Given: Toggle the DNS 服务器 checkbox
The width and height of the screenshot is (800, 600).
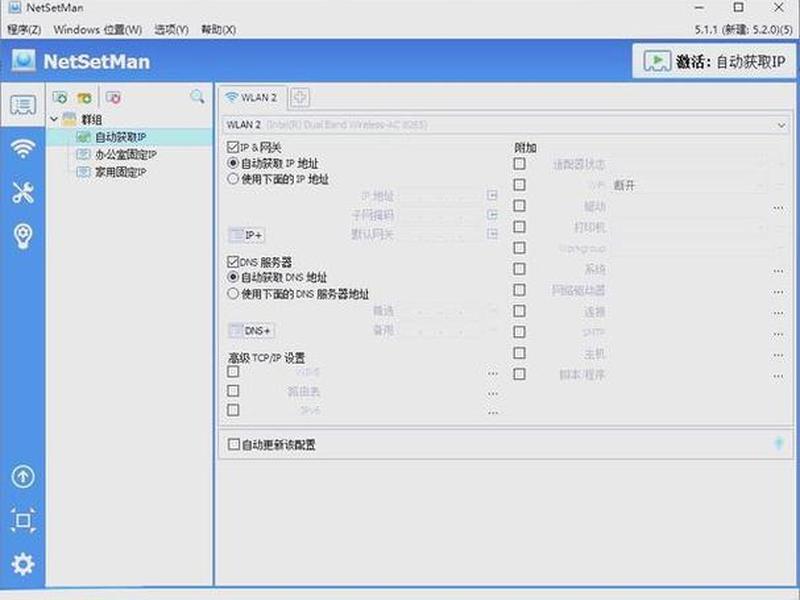Looking at the screenshot, I should point(233,262).
